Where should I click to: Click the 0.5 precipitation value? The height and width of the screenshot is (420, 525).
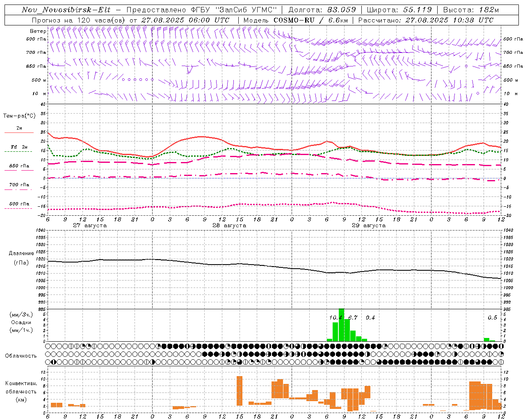coord(492,318)
